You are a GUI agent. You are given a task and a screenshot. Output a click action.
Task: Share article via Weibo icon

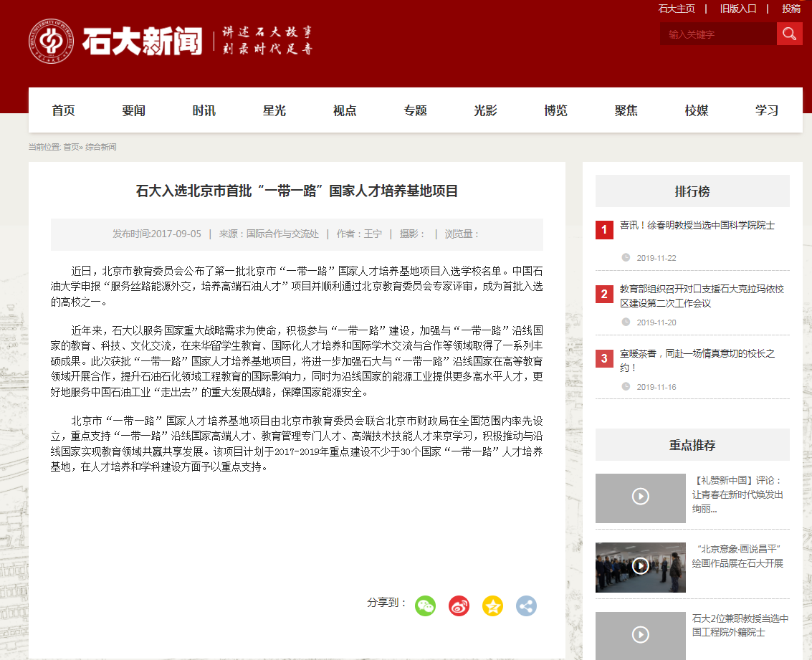click(x=459, y=606)
